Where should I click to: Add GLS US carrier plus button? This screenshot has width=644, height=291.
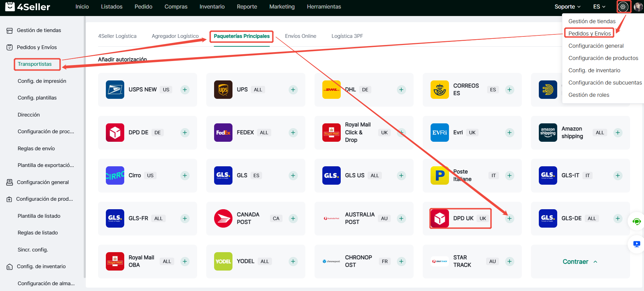pyautogui.click(x=401, y=175)
